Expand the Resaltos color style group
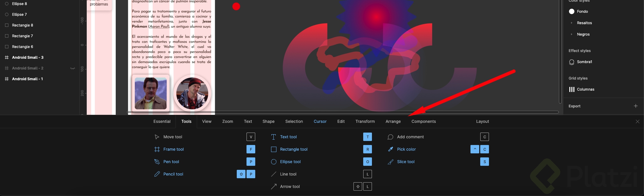644x196 pixels. 571,23
